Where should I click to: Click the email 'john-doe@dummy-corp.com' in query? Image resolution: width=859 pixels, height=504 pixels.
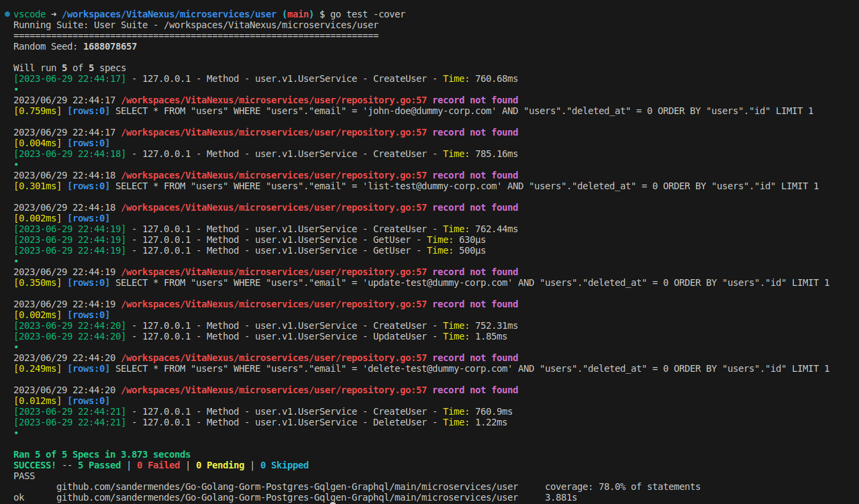(429, 111)
